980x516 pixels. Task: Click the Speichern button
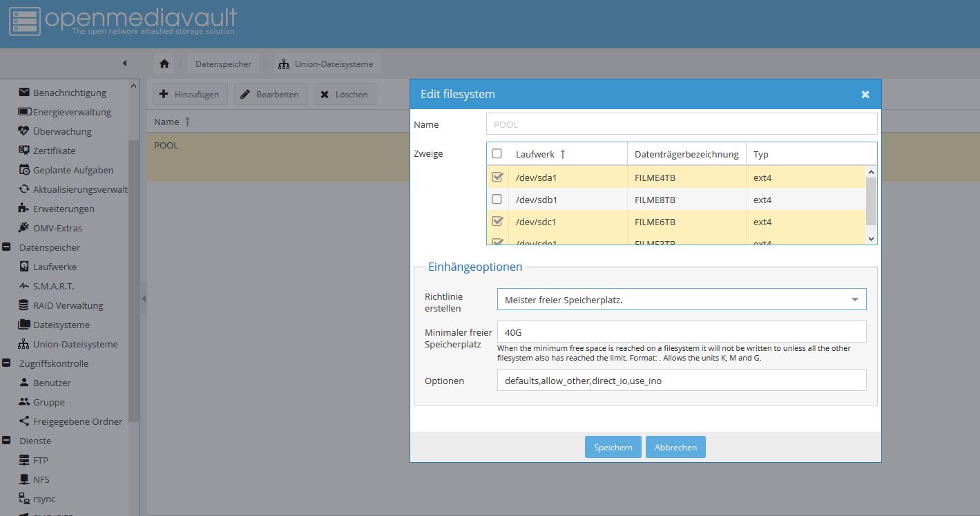(613, 447)
